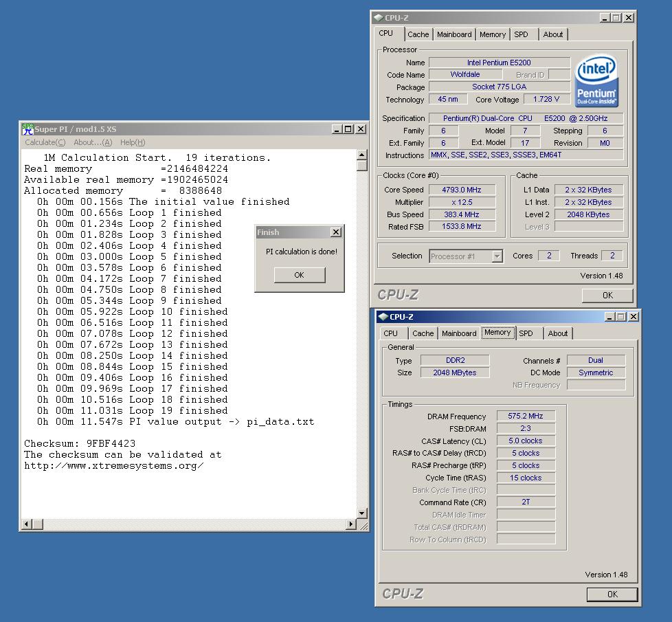Click the PI value output pi_data.txt line
The height and width of the screenshot is (622, 672).
pos(176,422)
